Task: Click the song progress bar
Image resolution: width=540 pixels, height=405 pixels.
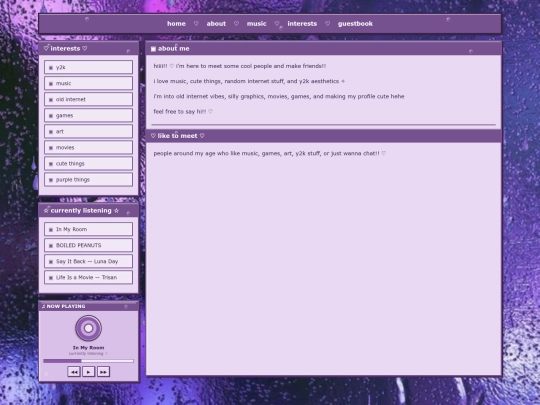Action: click(89, 361)
